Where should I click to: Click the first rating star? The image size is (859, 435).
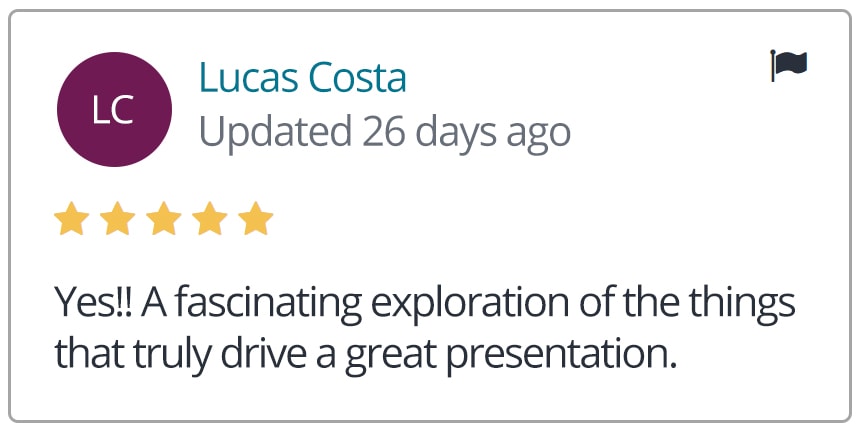pos(71,219)
